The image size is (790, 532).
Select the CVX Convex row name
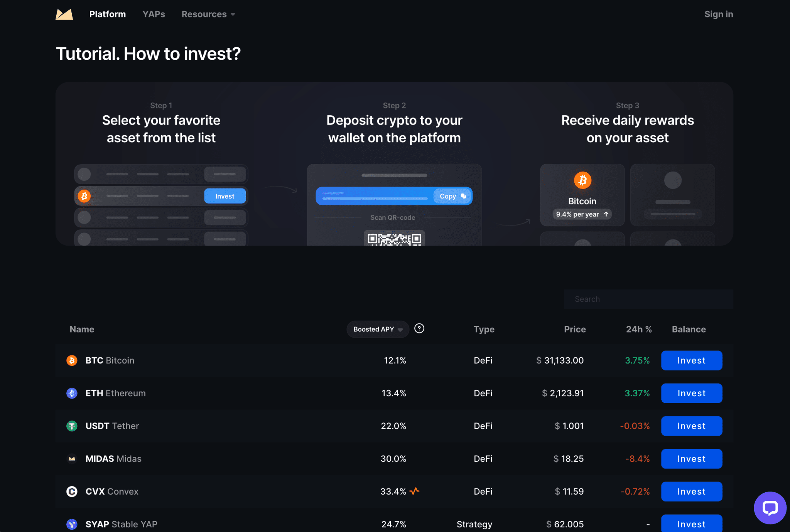point(112,492)
